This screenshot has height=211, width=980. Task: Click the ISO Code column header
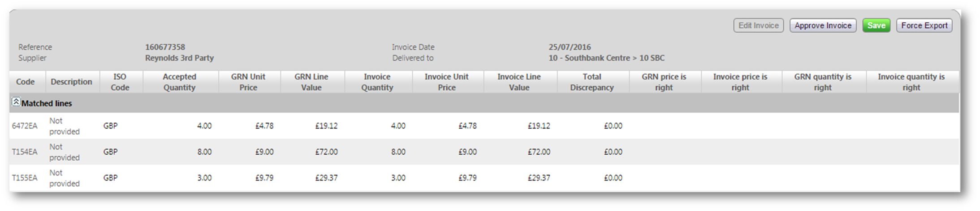coord(121,82)
